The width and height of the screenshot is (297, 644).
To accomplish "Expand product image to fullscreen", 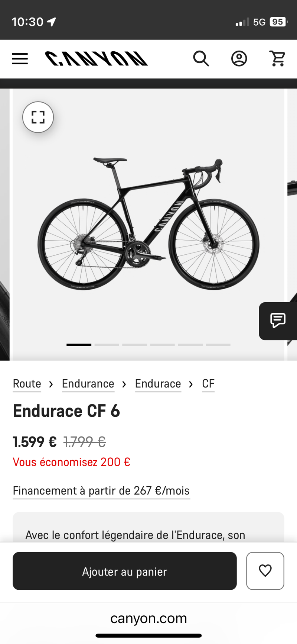I will 38,117.
